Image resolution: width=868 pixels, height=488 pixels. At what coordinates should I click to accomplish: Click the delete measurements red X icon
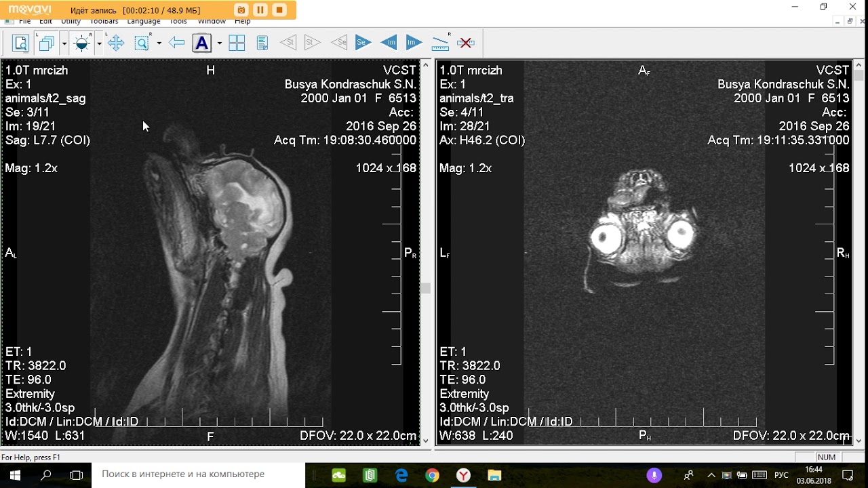click(x=466, y=43)
